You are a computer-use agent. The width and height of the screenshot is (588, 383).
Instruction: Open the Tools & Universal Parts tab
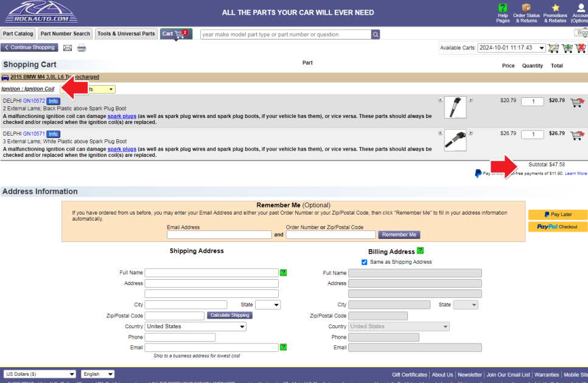point(126,33)
